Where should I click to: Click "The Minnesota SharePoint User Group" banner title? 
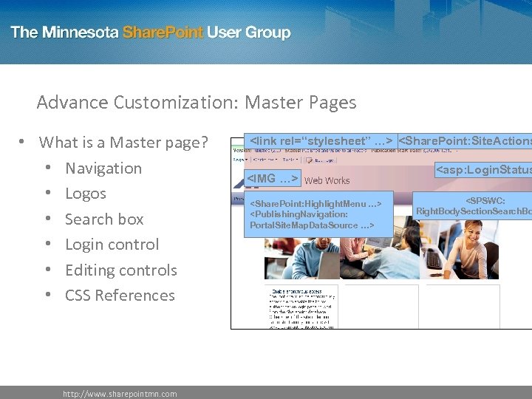pyautogui.click(x=151, y=33)
